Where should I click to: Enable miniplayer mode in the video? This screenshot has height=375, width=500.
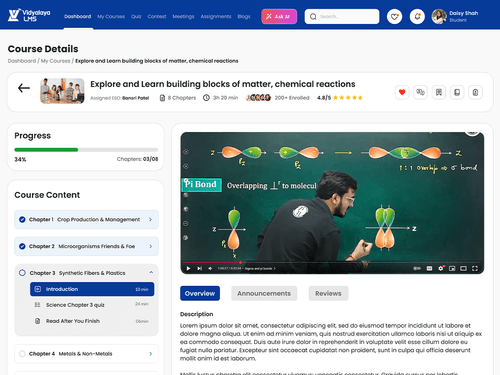[x=452, y=268]
